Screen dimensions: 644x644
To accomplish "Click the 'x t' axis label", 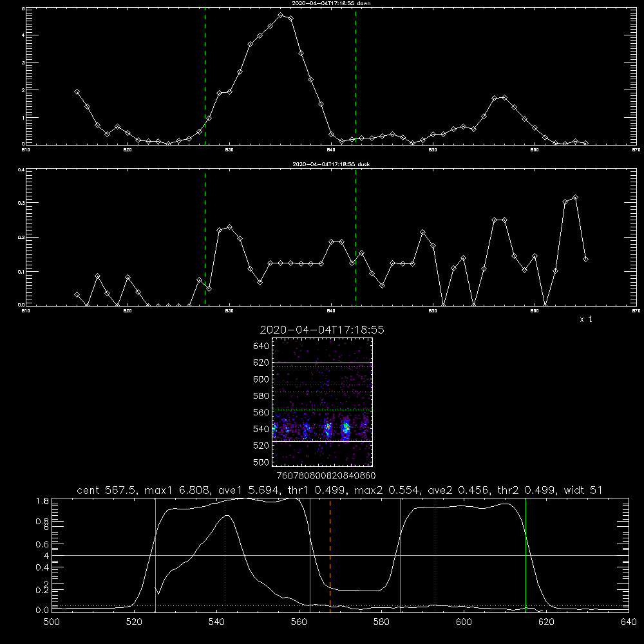I will (585, 319).
